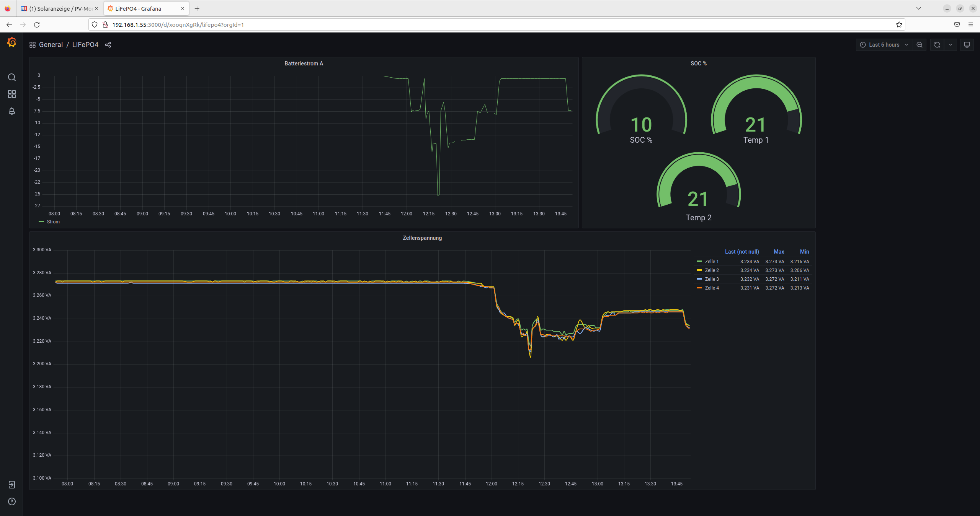Open the dashboard search icon
This screenshot has height=516, width=980.
pyautogui.click(x=11, y=78)
